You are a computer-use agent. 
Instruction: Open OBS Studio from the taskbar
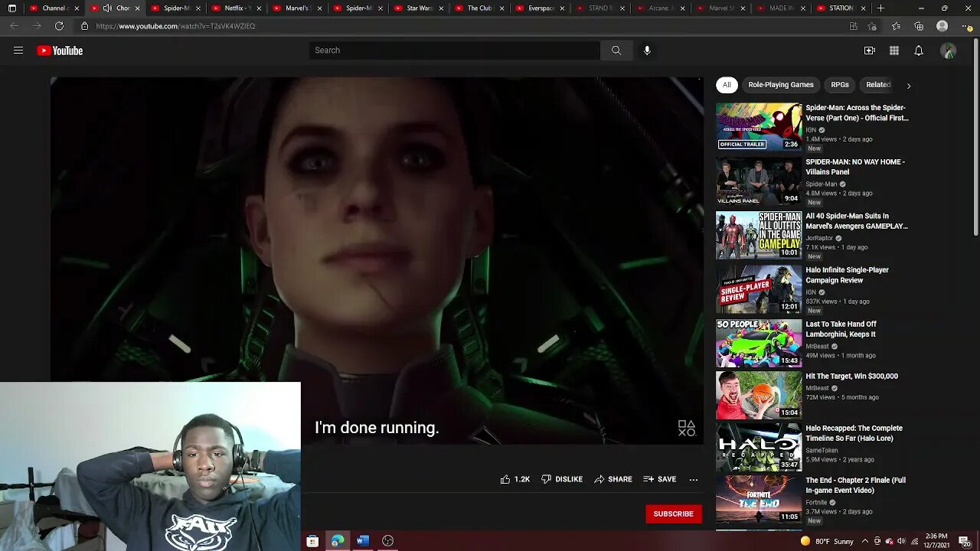tap(388, 541)
